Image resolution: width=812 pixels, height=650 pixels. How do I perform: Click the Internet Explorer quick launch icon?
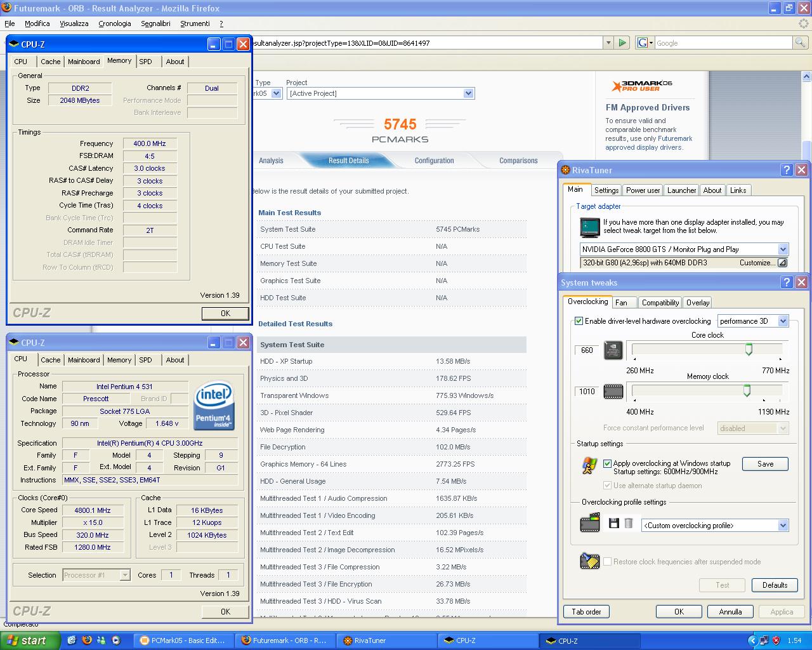point(72,640)
